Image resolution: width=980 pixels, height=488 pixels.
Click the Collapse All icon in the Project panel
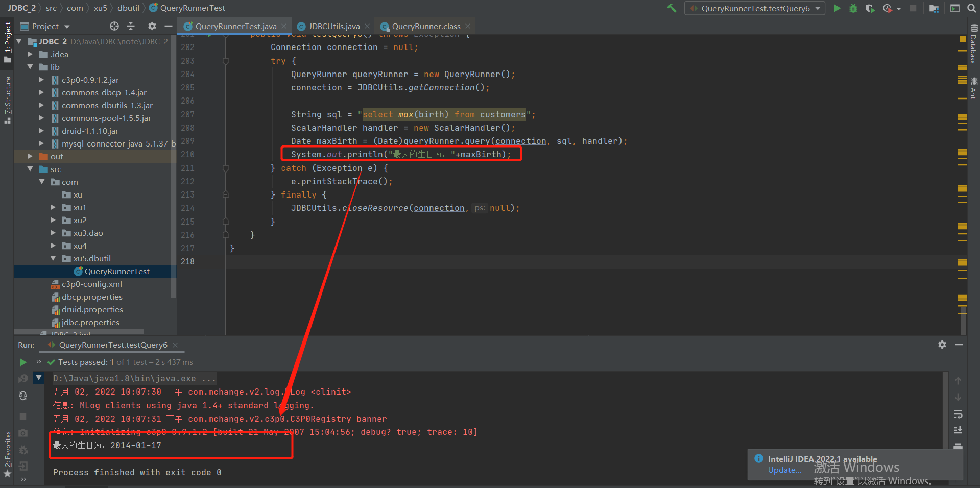coord(131,26)
